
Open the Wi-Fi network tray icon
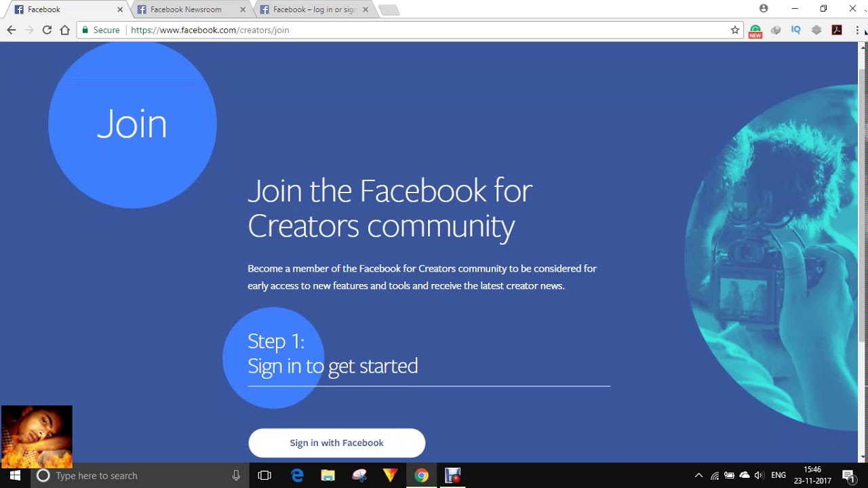pyautogui.click(x=715, y=475)
